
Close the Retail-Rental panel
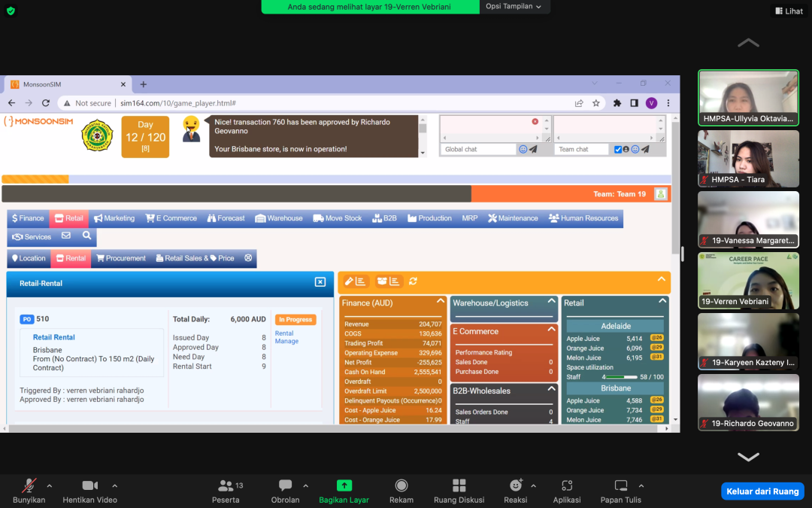(320, 282)
